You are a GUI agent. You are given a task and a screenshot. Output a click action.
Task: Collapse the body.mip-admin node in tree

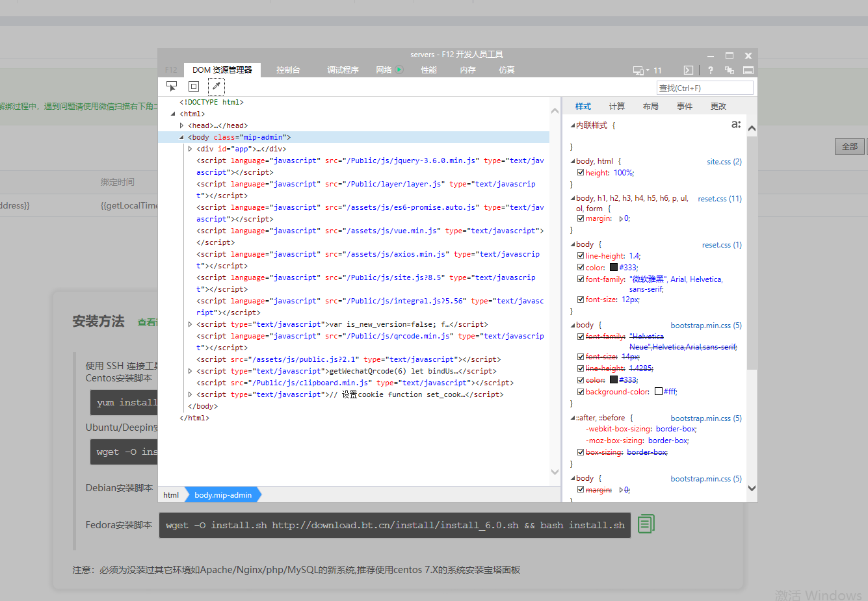(x=181, y=137)
